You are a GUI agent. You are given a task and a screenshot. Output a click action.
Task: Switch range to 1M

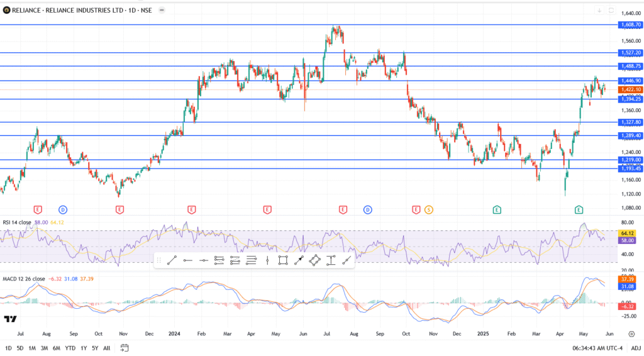point(31,348)
